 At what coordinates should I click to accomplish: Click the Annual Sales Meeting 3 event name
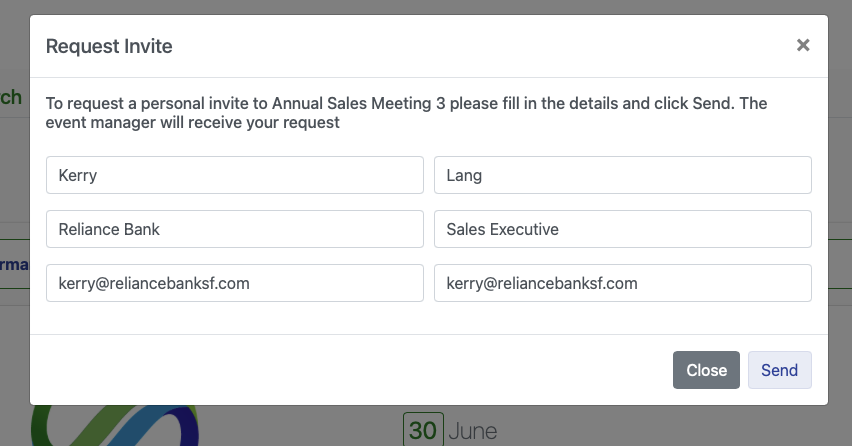click(359, 103)
